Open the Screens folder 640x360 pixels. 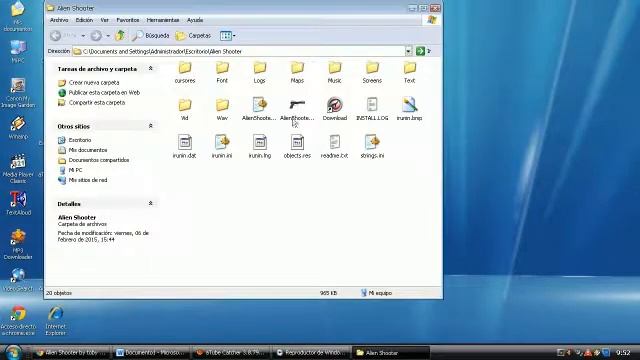pyautogui.click(x=372, y=72)
